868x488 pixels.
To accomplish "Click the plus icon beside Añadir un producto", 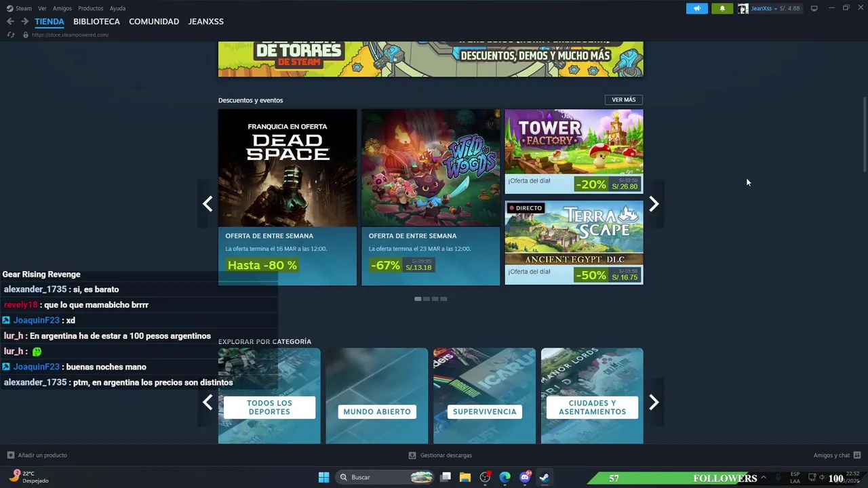I will [10, 455].
